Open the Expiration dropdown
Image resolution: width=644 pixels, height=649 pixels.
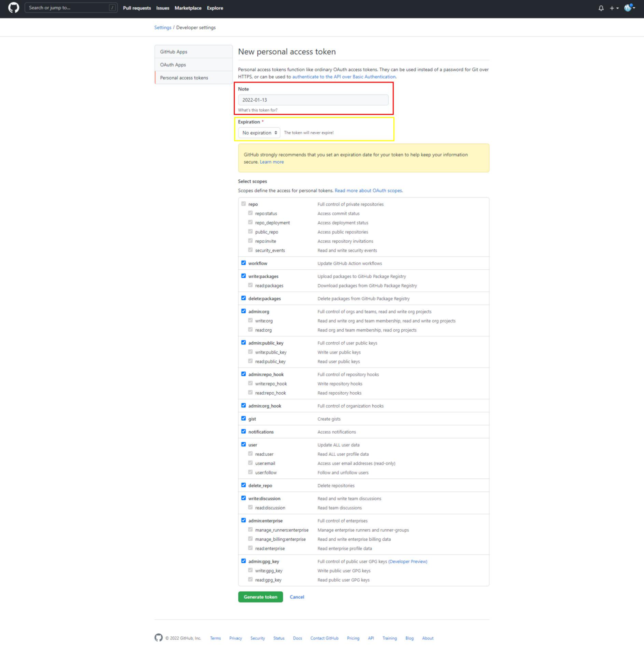pyautogui.click(x=259, y=133)
